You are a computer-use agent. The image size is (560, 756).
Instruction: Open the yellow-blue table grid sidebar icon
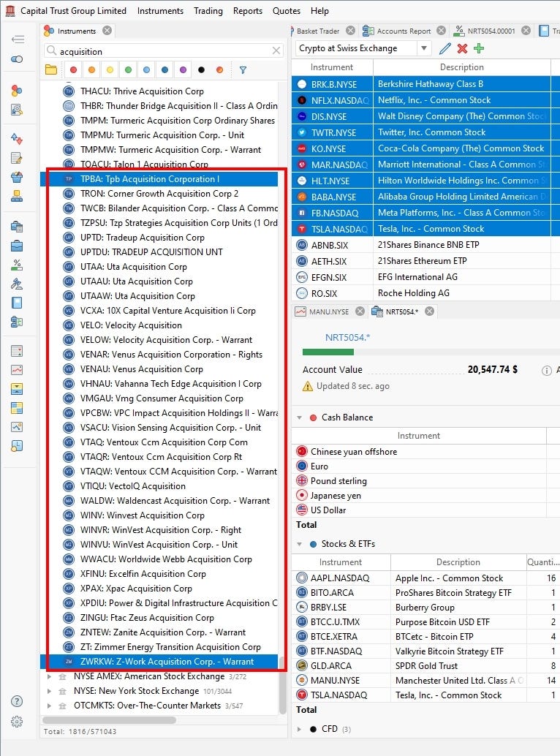click(16, 408)
